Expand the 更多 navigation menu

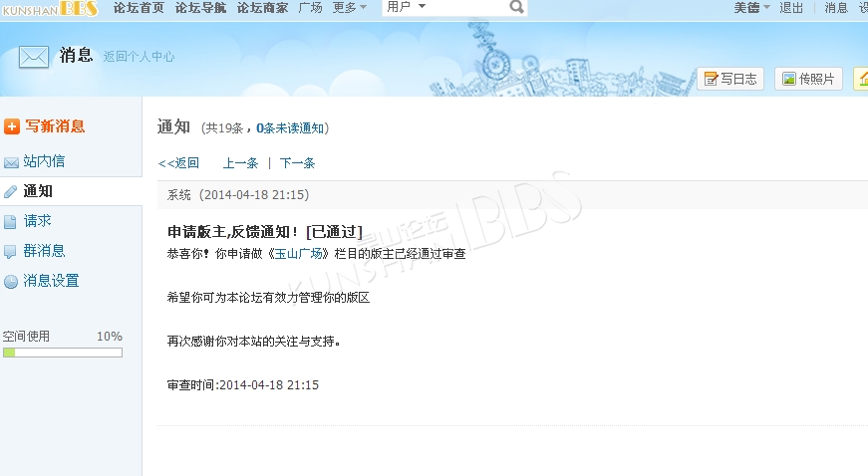pos(350,7)
